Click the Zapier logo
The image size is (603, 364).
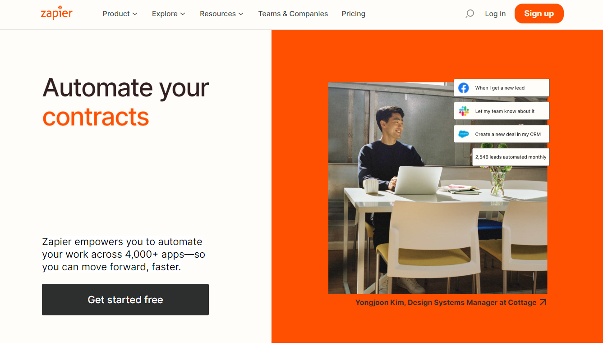56,13
